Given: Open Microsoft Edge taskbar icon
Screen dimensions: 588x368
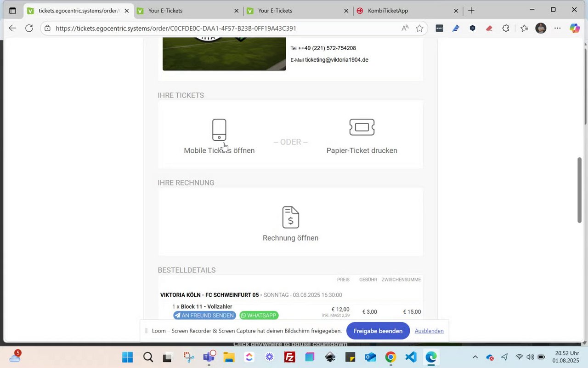Looking at the screenshot, I should (431, 357).
